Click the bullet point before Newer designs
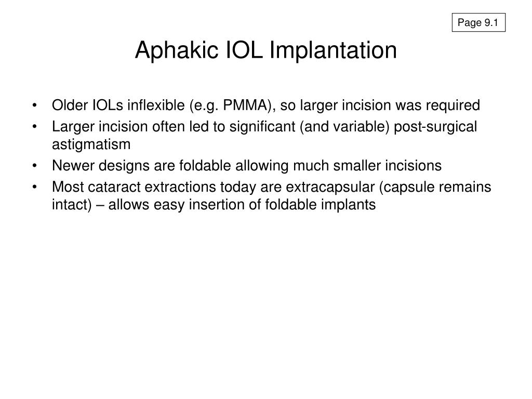The image size is (532, 399). [35, 166]
